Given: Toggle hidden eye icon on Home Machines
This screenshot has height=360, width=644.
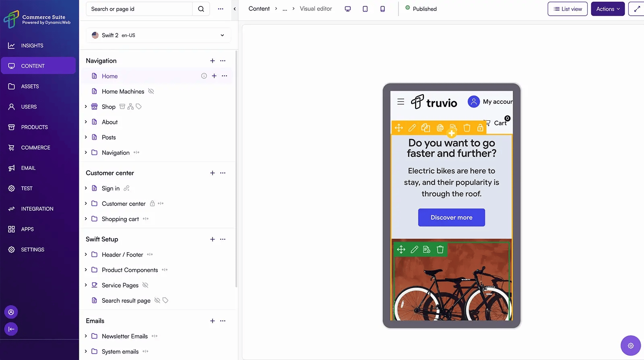Looking at the screenshot, I should (x=151, y=91).
